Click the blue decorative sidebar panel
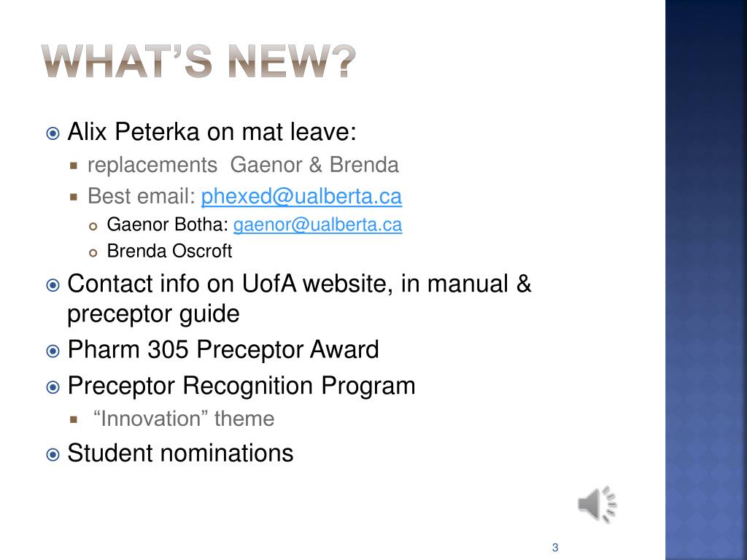Screen dimensions: 747x560 click(706, 280)
